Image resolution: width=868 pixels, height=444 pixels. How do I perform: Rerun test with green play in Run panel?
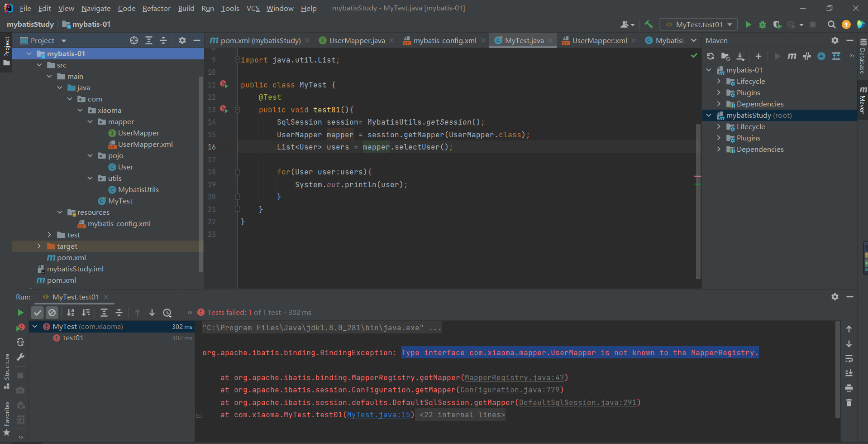point(20,313)
